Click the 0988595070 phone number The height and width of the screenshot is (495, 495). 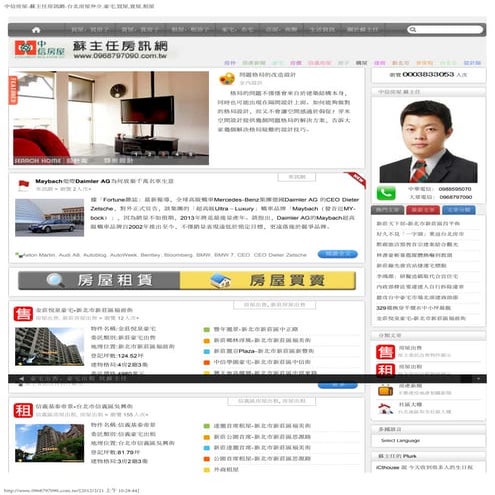pos(455,189)
